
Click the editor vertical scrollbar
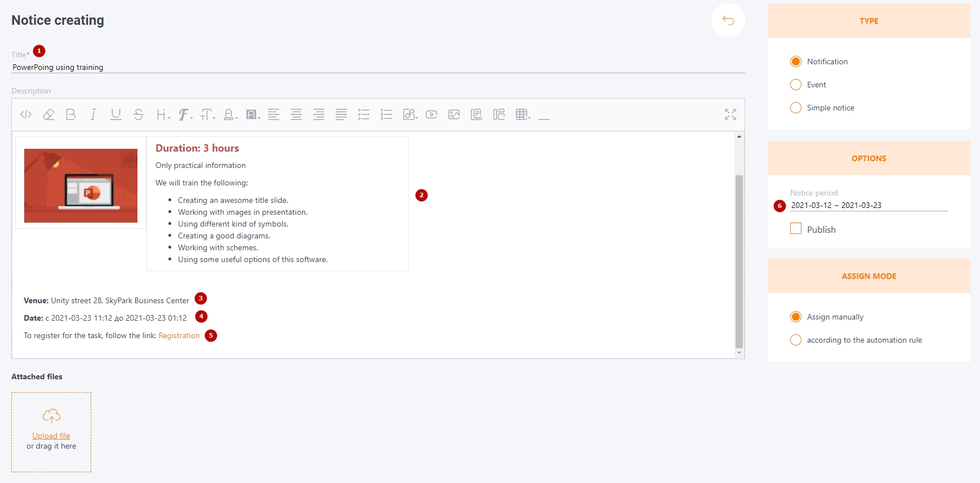739,262
